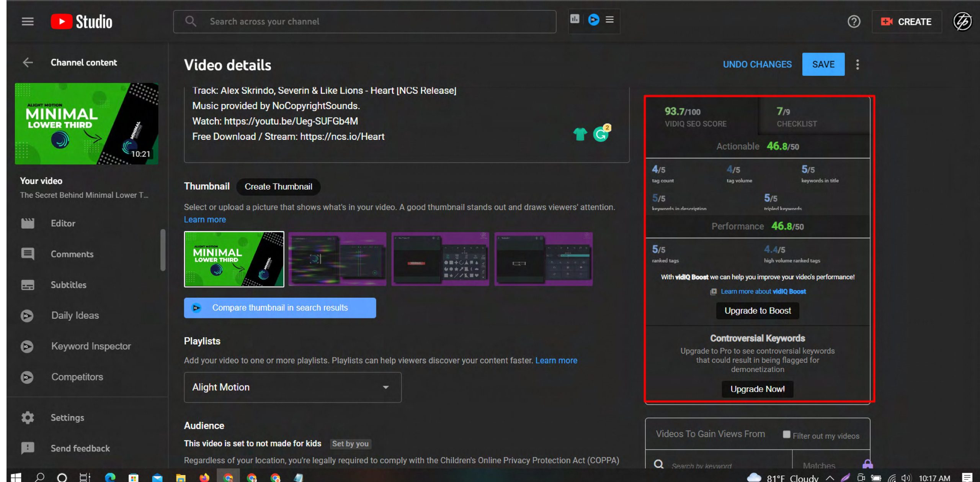Click the search icon in Videos To Gain Views
Screen dimensions: 980x482
pos(659,464)
